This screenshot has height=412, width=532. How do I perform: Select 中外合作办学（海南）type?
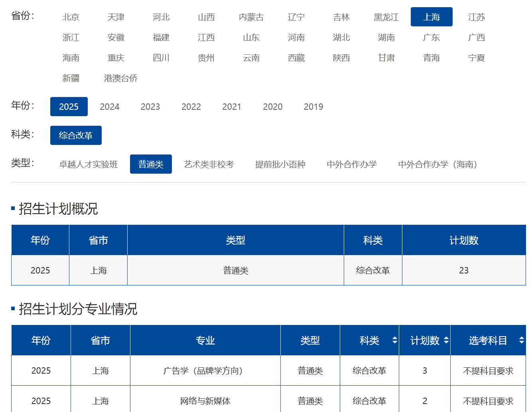point(437,164)
